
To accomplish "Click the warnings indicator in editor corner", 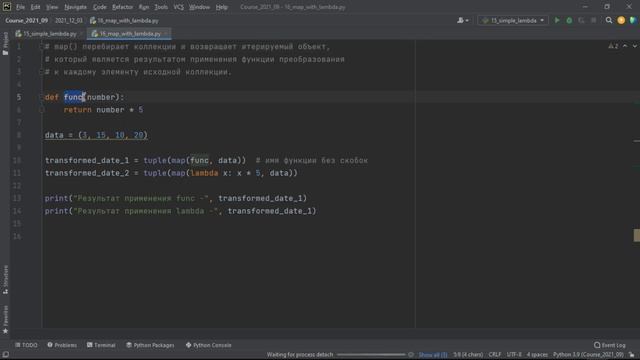I will 613,47.
